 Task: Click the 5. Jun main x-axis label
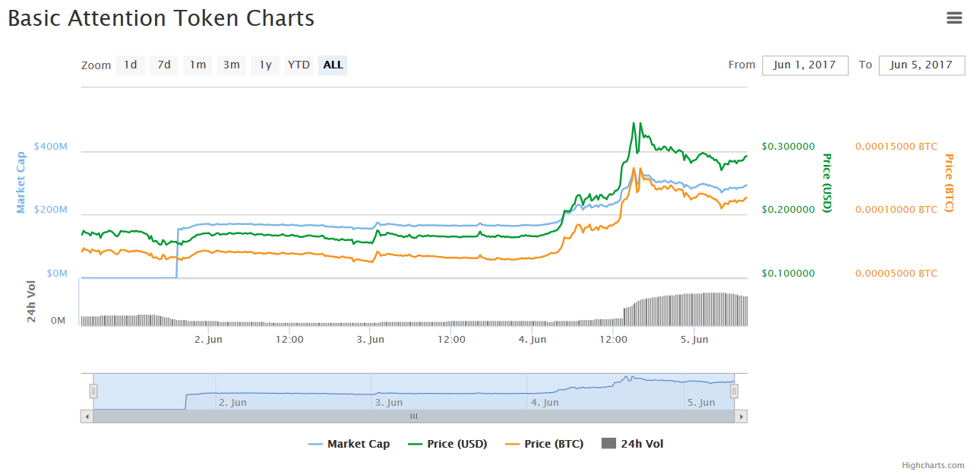pyautogui.click(x=695, y=340)
